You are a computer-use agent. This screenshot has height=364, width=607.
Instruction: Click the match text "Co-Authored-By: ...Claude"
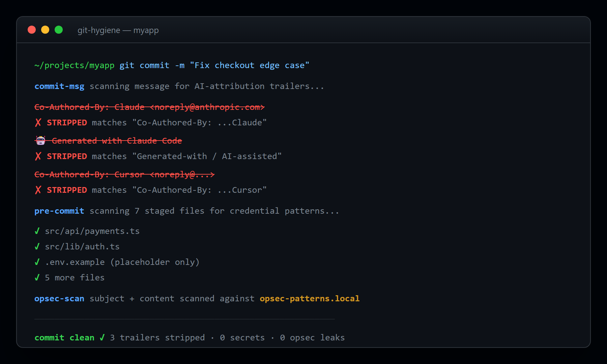[199, 123]
